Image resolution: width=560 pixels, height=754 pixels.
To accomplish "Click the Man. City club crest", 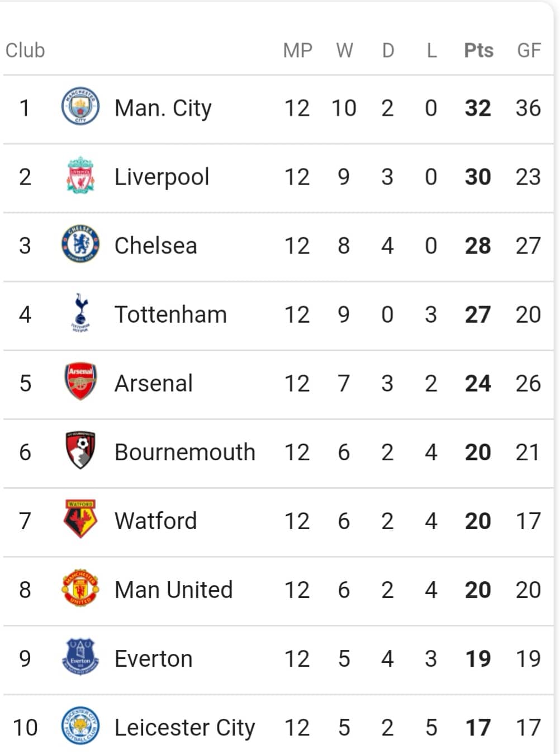I will click(x=80, y=106).
